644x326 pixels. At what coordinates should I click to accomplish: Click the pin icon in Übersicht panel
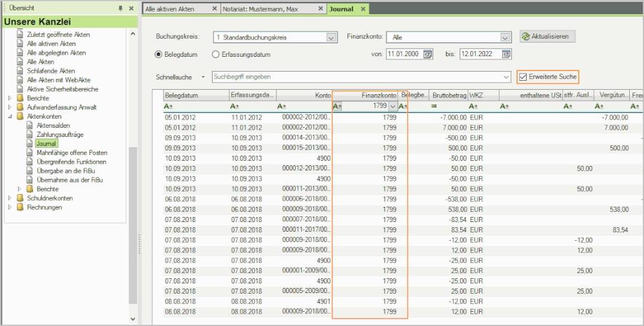[121, 8]
